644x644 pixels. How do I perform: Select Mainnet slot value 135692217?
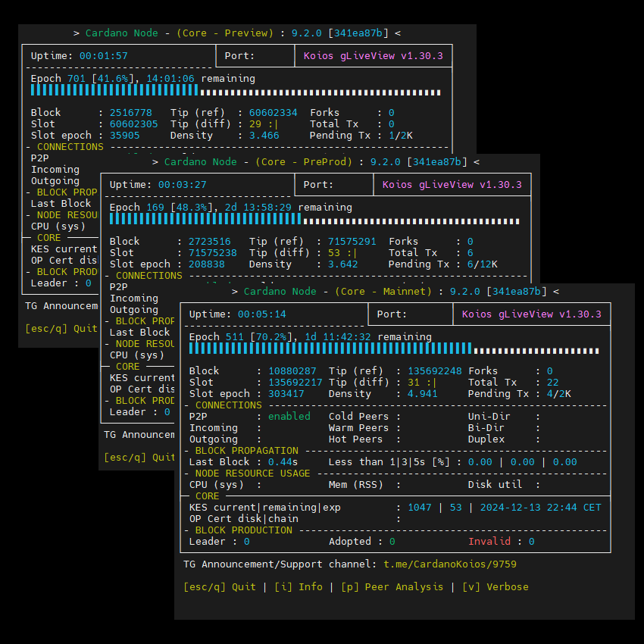point(295,383)
